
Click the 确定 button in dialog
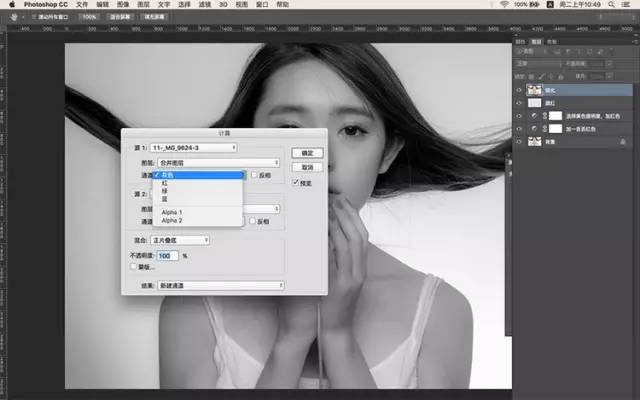[x=305, y=152]
